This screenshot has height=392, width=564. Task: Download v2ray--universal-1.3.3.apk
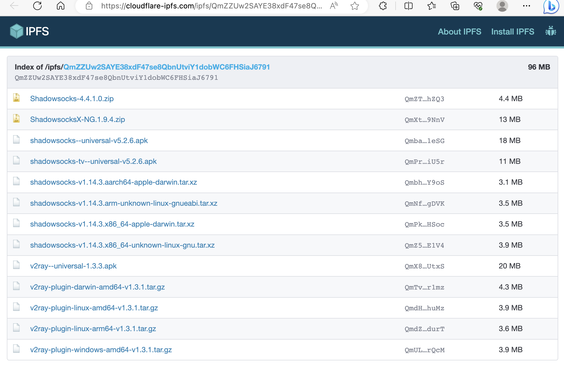point(73,266)
